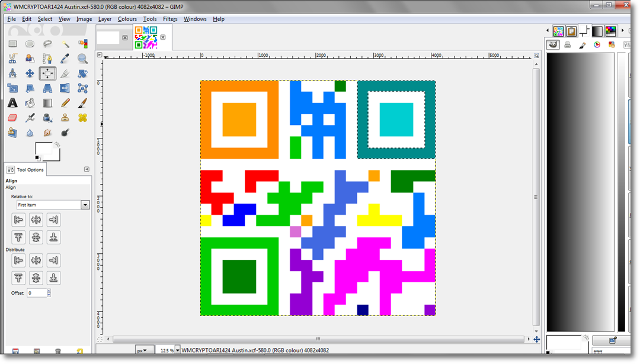Open the Colours menu
640x364 pixels.
coord(127,19)
